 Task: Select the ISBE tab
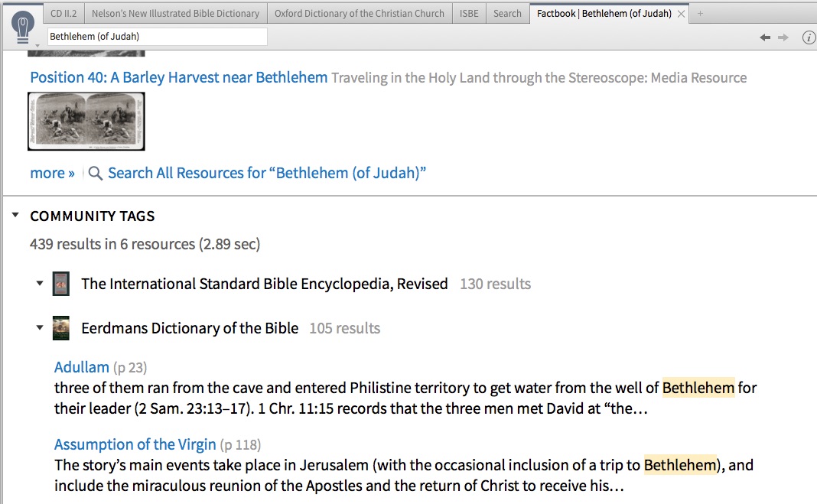tap(468, 12)
